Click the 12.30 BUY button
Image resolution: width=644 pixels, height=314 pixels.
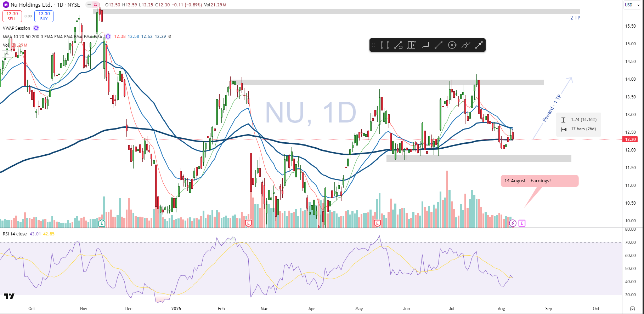pos(44,16)
